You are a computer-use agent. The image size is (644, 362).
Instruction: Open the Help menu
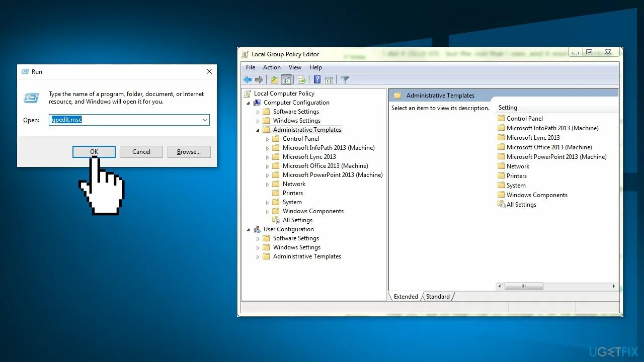tap(315, 67)
